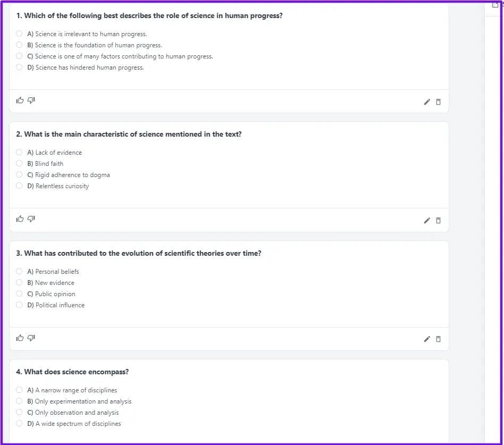
Task: Delete question 2 with trash icon
Action: click(438, 220)
